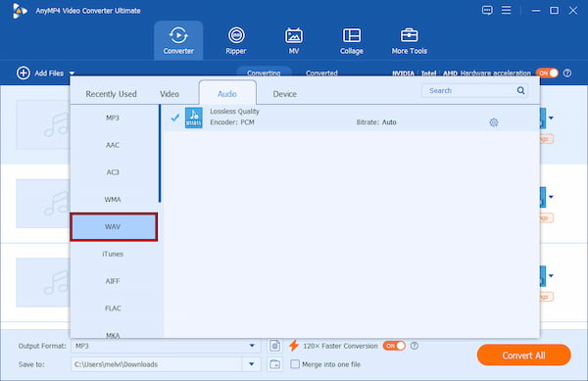Click the format list scrollbar
The width and height of the screenshot is (588, 381).
tap(160, 153)
